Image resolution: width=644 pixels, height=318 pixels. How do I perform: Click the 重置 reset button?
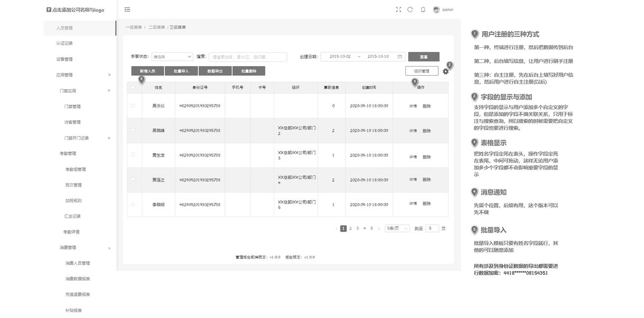tap(424, 57)
